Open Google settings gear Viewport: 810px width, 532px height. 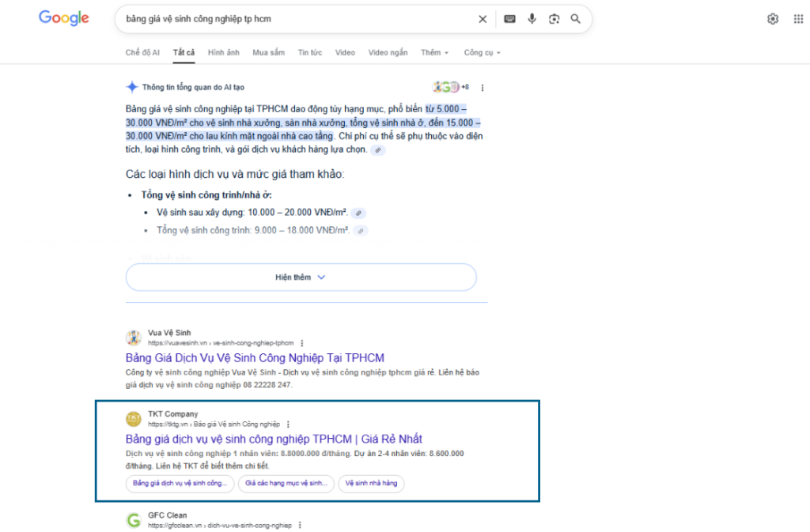point(773,19)
